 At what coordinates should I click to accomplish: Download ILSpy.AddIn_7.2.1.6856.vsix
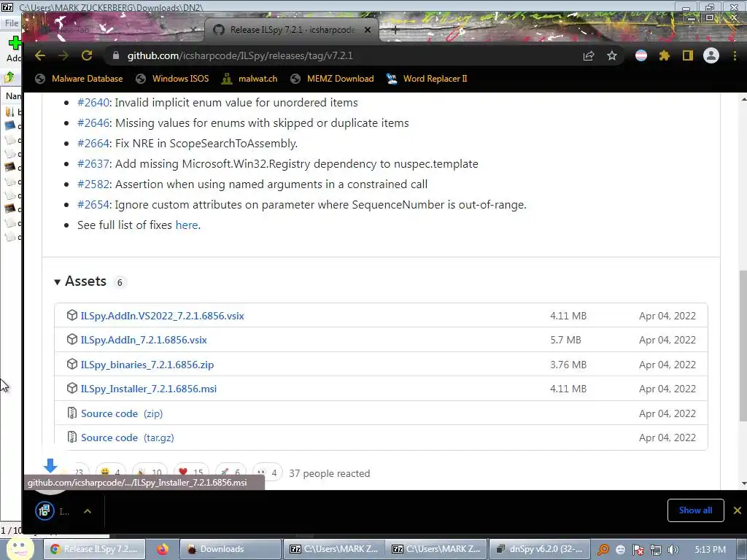144,340
